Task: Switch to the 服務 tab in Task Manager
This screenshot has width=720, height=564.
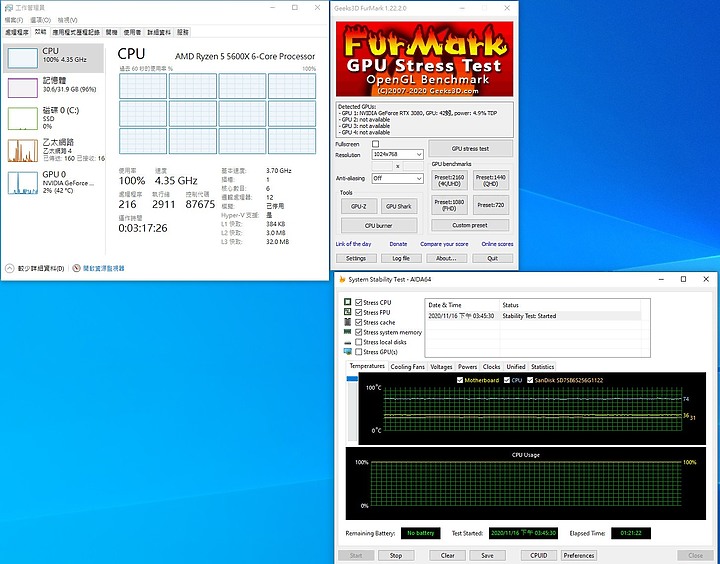Action: click(x=182, y=32)
